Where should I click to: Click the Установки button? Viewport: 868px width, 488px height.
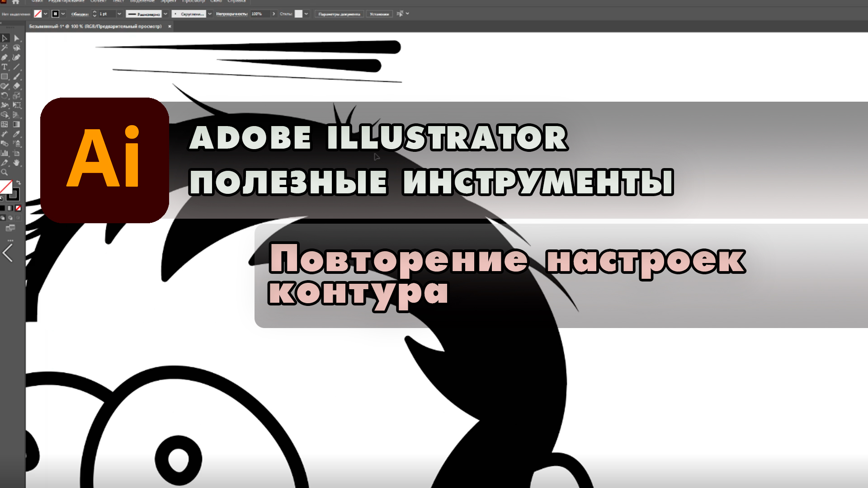point(379,14)
